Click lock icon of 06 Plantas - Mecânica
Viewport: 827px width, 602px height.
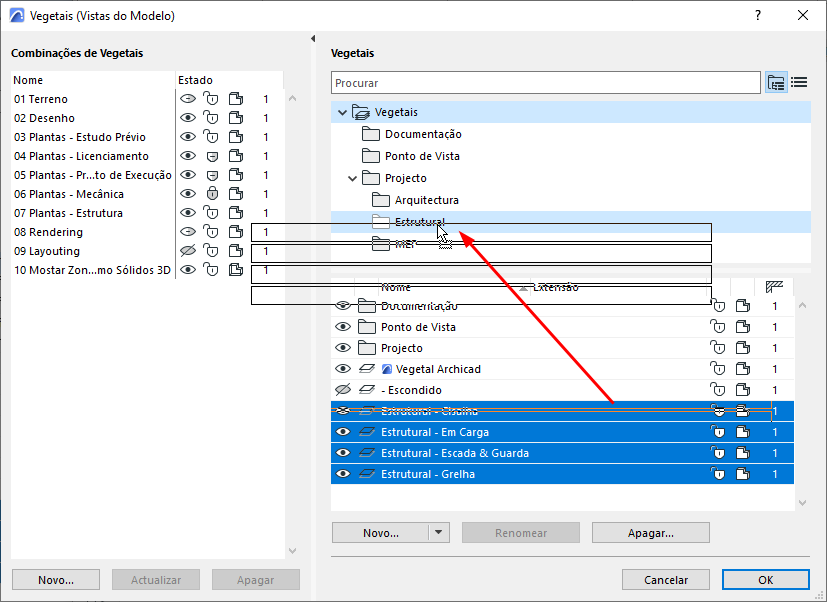coord(211,194)
